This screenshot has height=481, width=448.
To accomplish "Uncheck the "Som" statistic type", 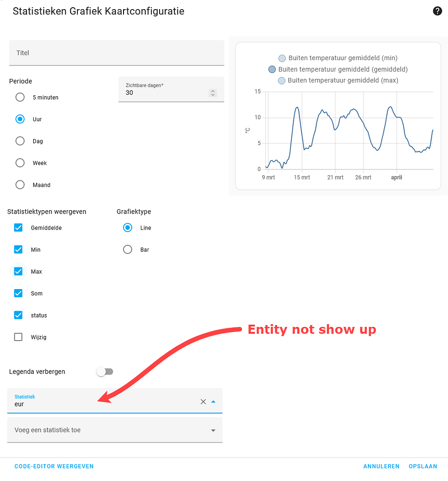I will point(18,293).
